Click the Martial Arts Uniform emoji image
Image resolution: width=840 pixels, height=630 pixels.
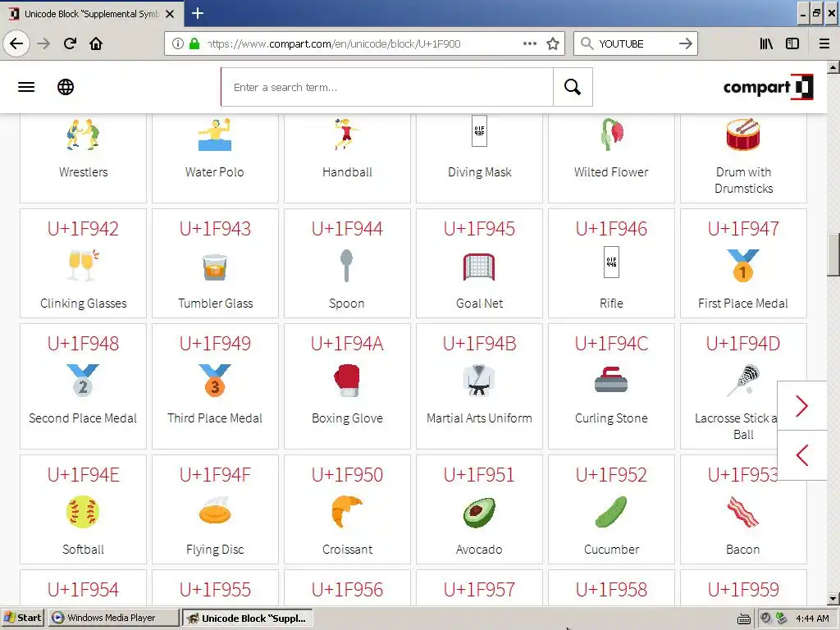[479, 381]
